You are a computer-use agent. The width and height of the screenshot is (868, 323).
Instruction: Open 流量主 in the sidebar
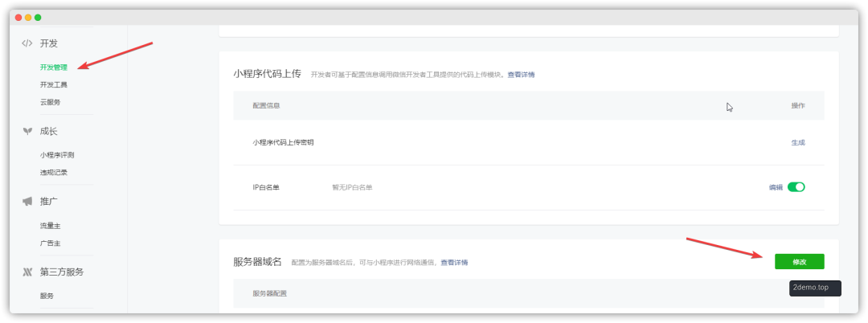click(x=50, y=226)
